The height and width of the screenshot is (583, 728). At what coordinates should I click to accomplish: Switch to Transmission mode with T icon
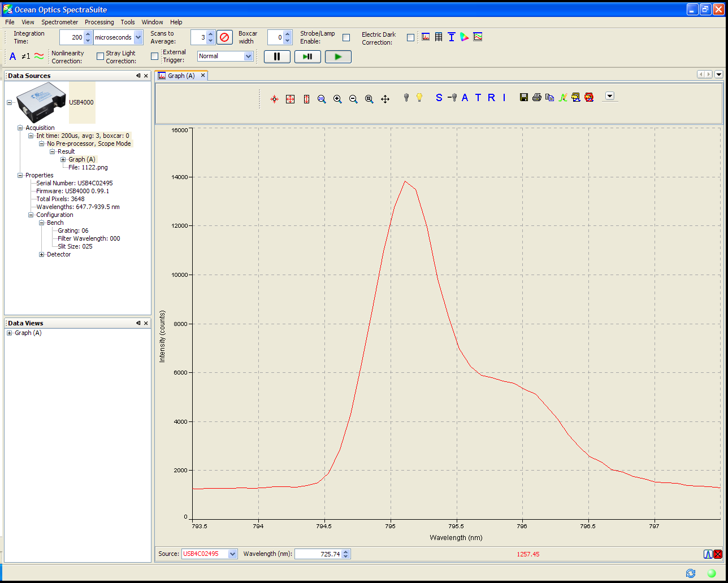click(x=478, y=98)
